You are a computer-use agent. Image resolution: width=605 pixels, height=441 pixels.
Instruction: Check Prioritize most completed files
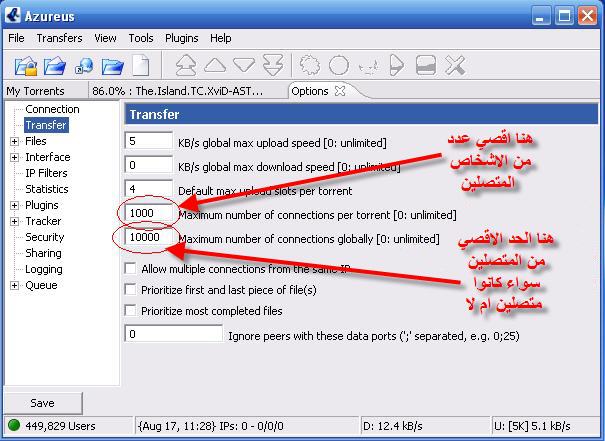pos(130,311)
